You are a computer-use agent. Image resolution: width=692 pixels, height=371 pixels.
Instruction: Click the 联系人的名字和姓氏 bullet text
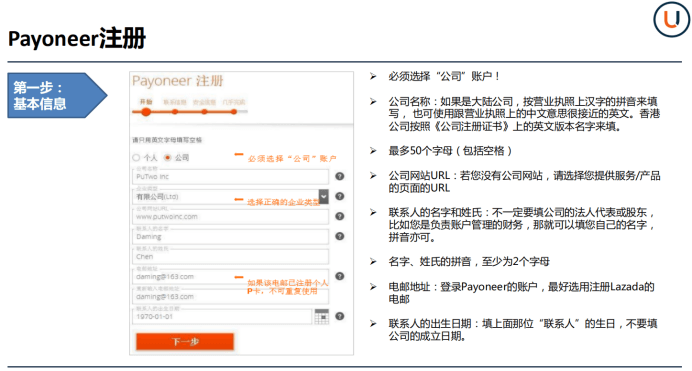point(522,225)
